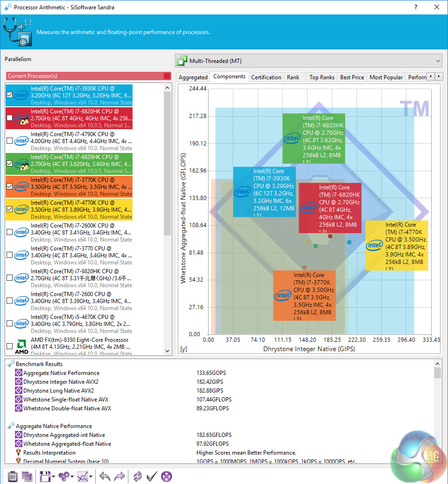448x484 pixels.
Task: Open the save icon's dropdown arrow
Action: pos(54,477)
